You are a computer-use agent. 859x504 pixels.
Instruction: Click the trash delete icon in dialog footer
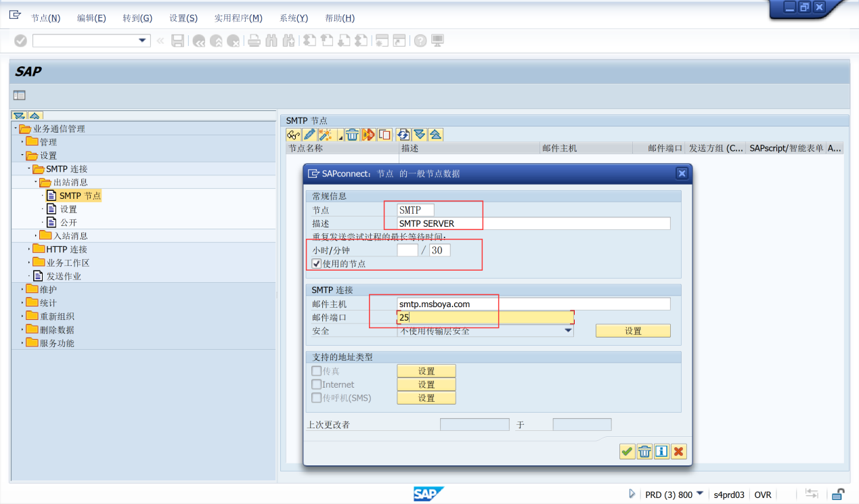[644, 451]
